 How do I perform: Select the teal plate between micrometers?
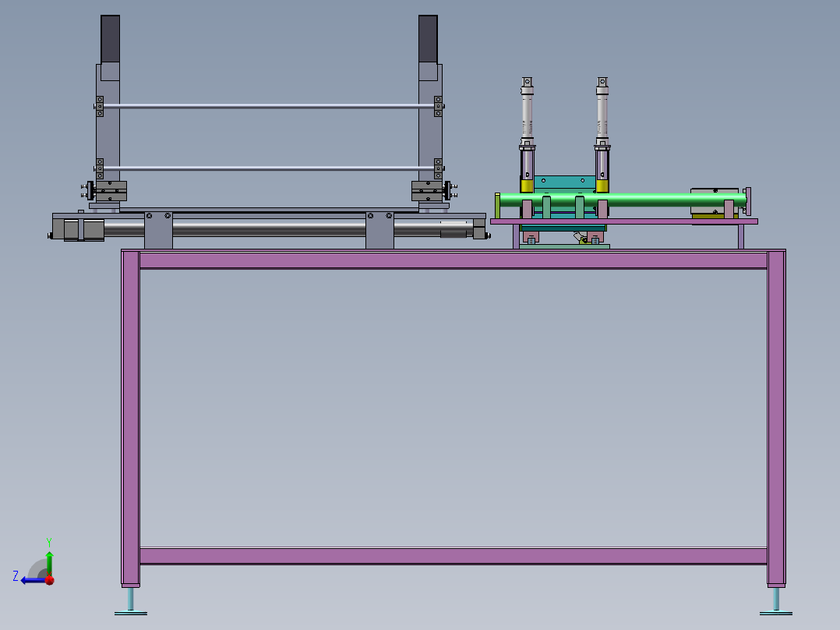[x=565, y=182]
